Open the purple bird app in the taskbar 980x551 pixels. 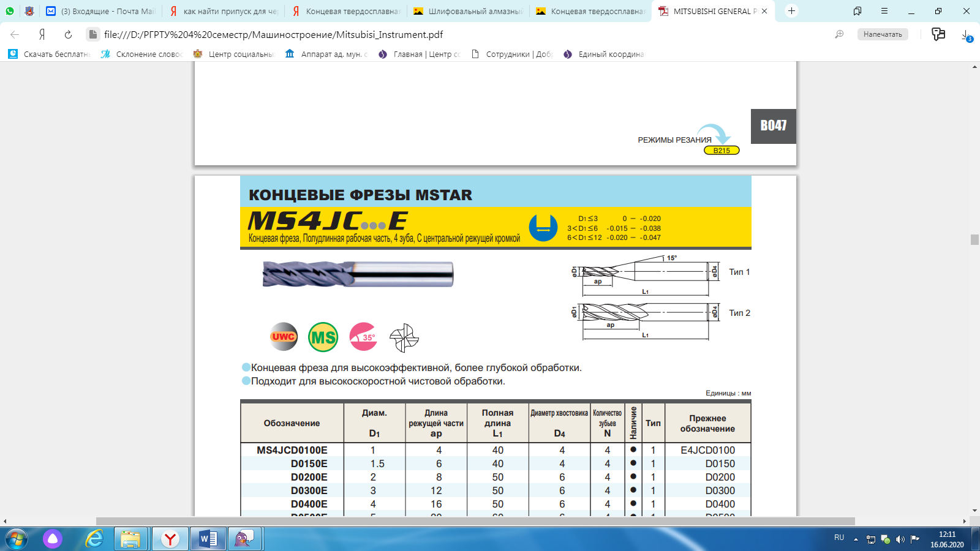pyautogui.click(x=245, y=539)
